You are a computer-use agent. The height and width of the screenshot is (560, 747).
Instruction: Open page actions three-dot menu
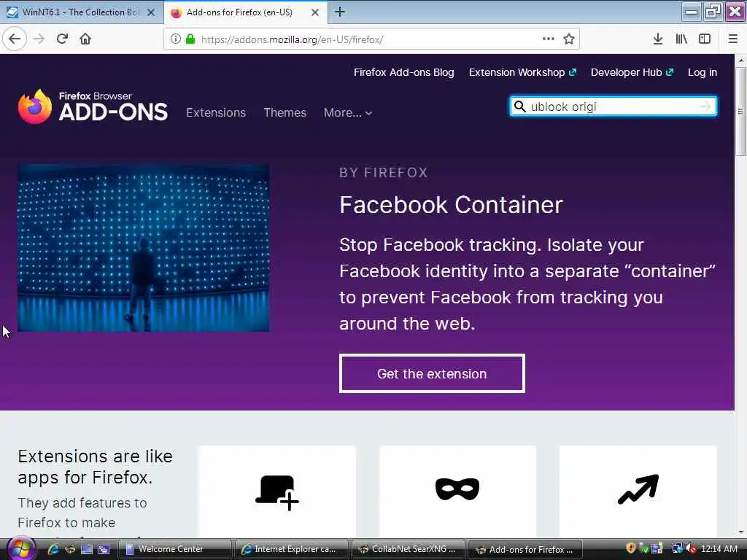[549, 39]
